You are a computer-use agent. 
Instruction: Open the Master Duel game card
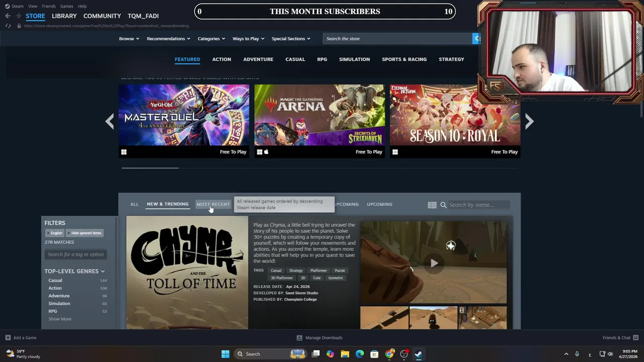184,121
